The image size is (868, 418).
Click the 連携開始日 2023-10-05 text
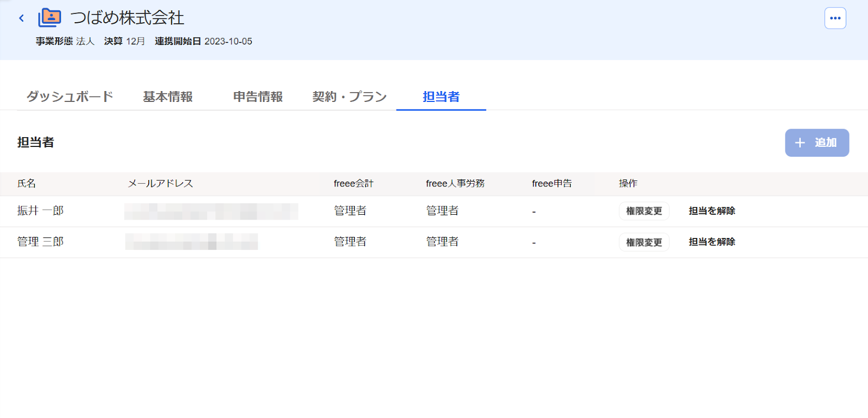pyautogui.click(x=203, y=41)
